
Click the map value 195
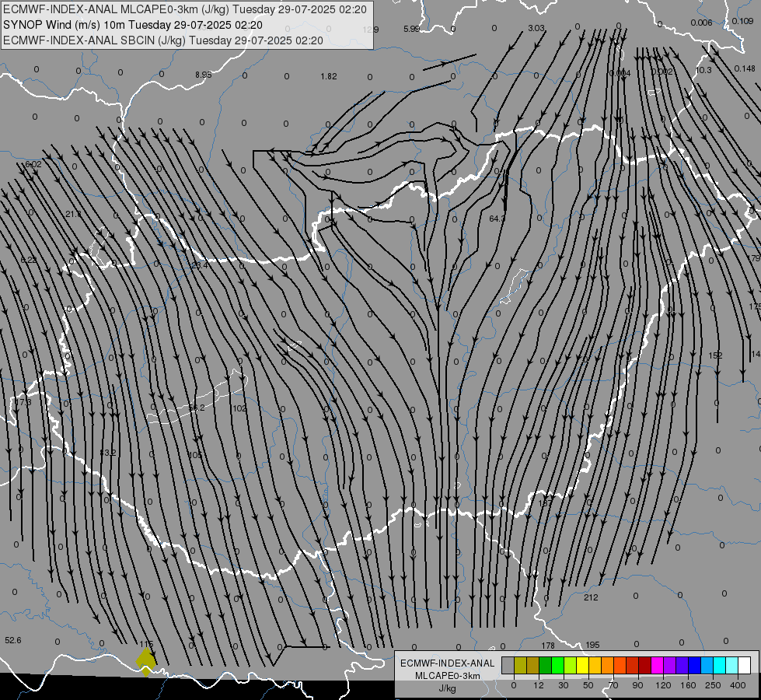592,645
